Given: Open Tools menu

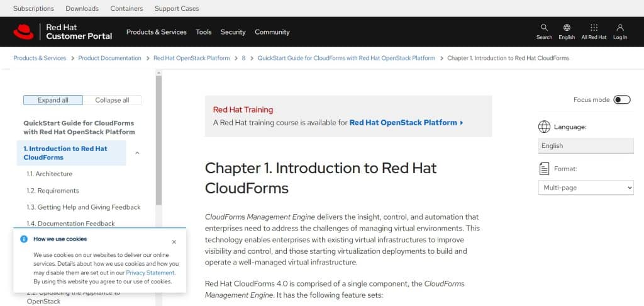Looking at the screenshot, I should 204,32.
